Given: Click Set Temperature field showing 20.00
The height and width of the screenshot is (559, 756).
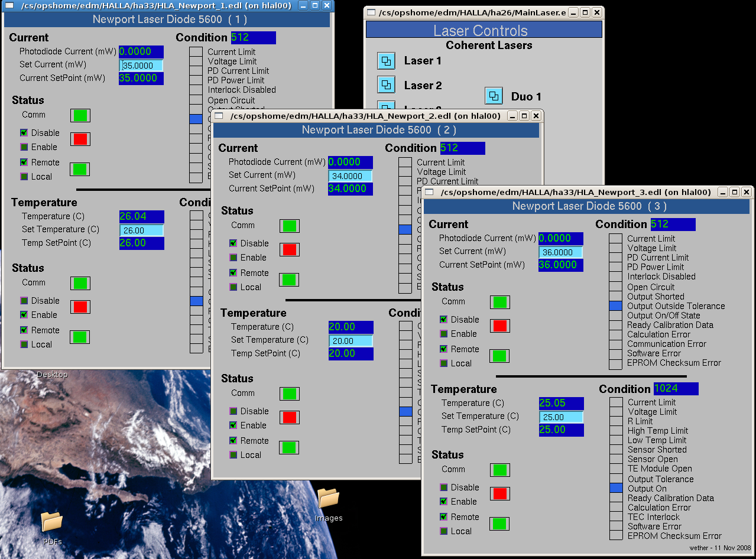Looking at the screenshot, I should point(351,341).
